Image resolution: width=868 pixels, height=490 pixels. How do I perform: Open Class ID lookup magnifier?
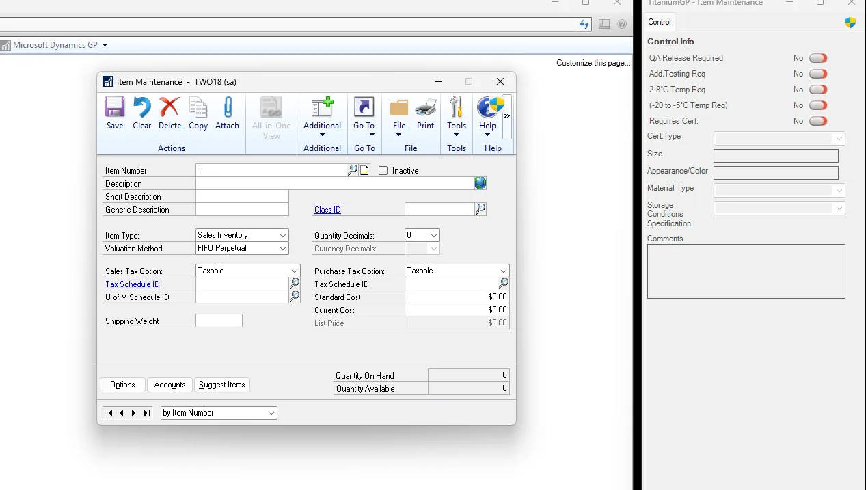[480, 209]
